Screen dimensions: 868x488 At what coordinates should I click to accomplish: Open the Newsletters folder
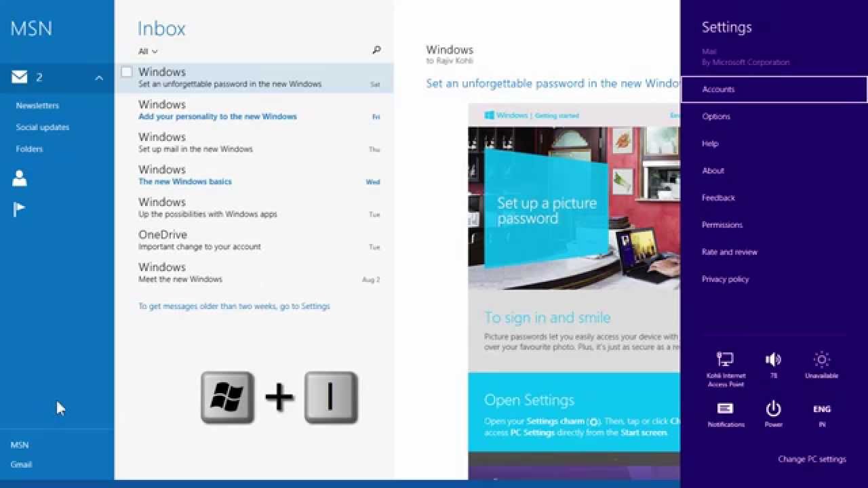(37, 106)
